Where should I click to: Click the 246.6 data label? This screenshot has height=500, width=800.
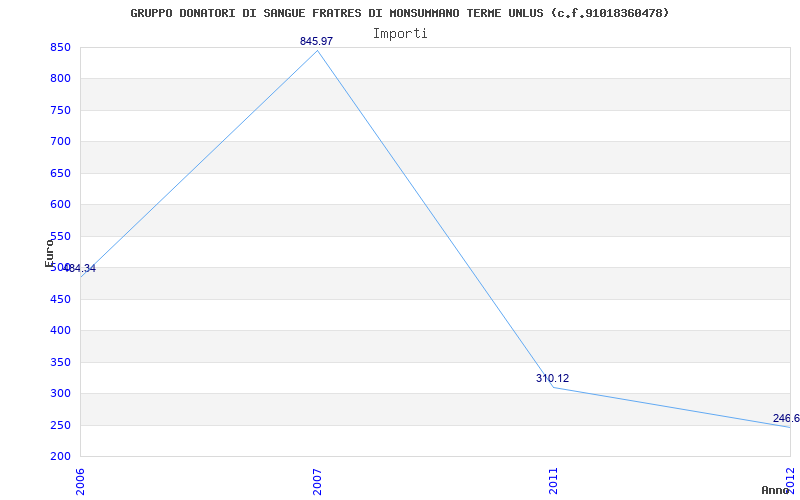click(786, 418)
